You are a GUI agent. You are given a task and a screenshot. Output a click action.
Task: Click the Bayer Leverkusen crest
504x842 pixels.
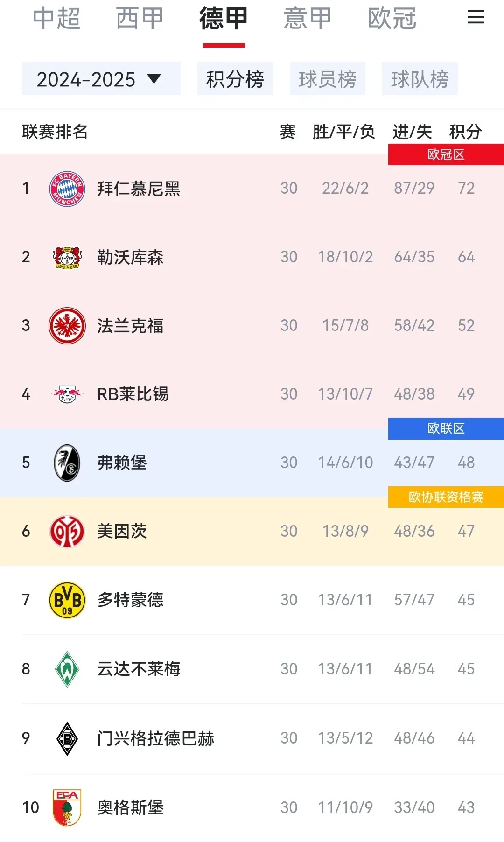(67, 257)
